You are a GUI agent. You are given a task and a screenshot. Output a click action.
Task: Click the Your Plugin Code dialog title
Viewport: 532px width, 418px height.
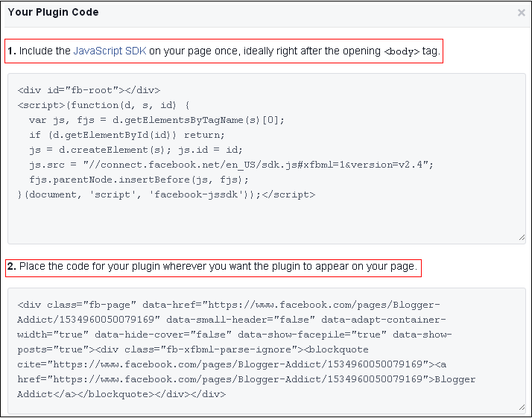tap(53, 12)
